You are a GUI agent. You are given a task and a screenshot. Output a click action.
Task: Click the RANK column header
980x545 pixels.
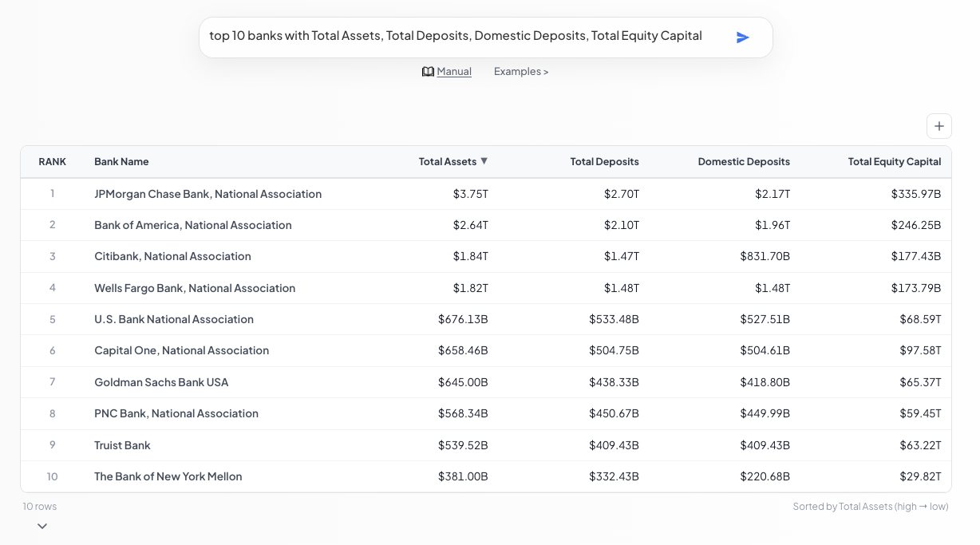click(53, 162)
